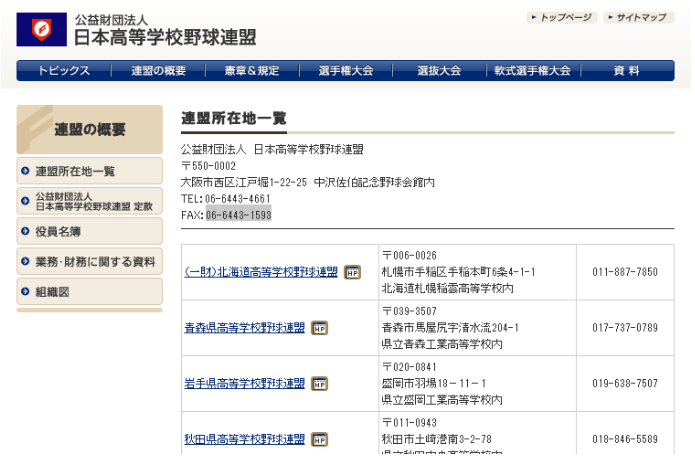Open the 連盟の概要 navigation tab
The height and width of the screenshot is (468, 695).
[x=158, y=70]
